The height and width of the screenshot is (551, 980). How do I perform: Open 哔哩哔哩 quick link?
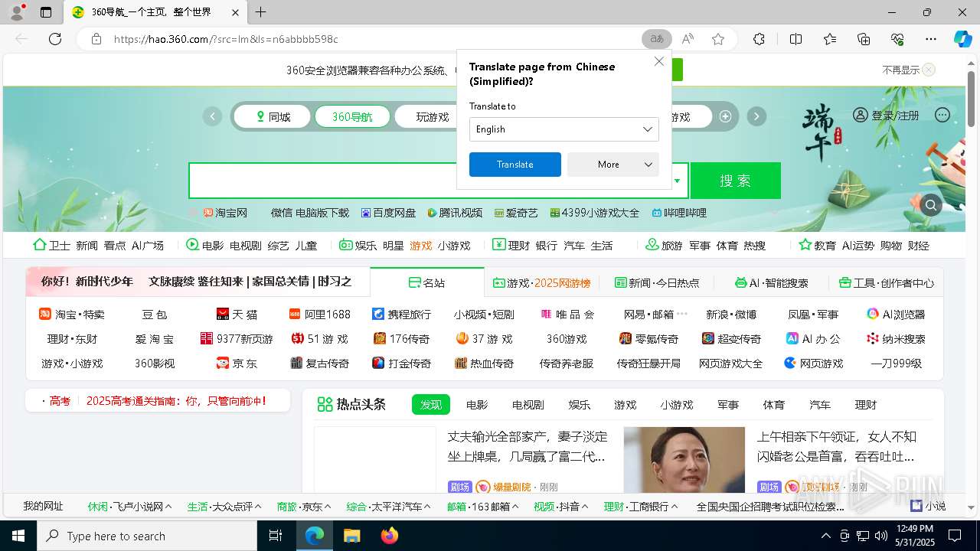coord(679,213)
